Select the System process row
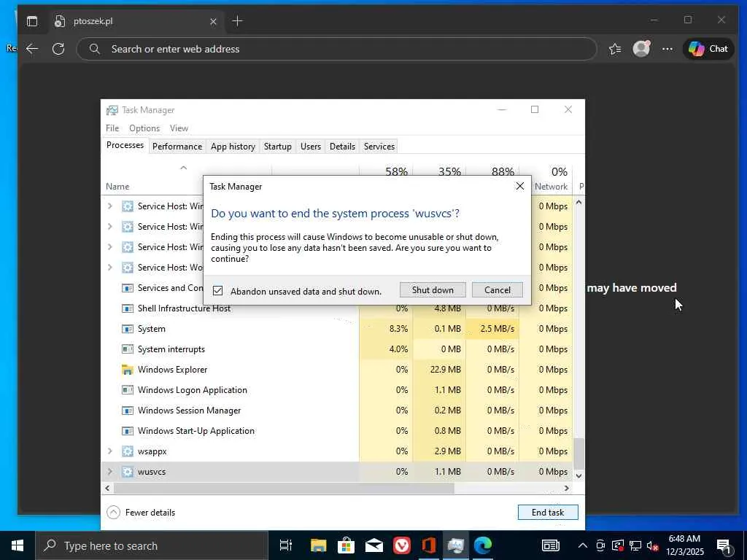 (x=337, y=329)
